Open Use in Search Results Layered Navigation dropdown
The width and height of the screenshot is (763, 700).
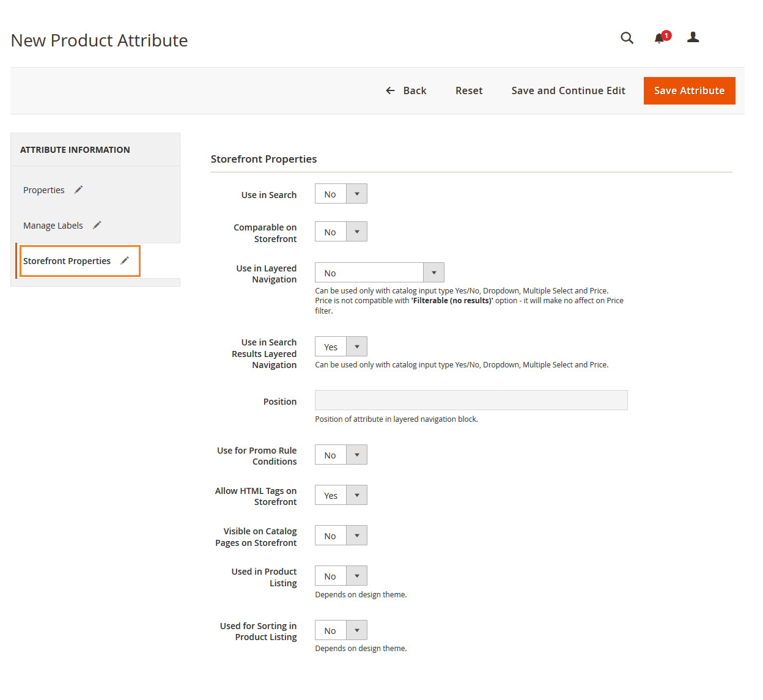click(x=341, y=347)
